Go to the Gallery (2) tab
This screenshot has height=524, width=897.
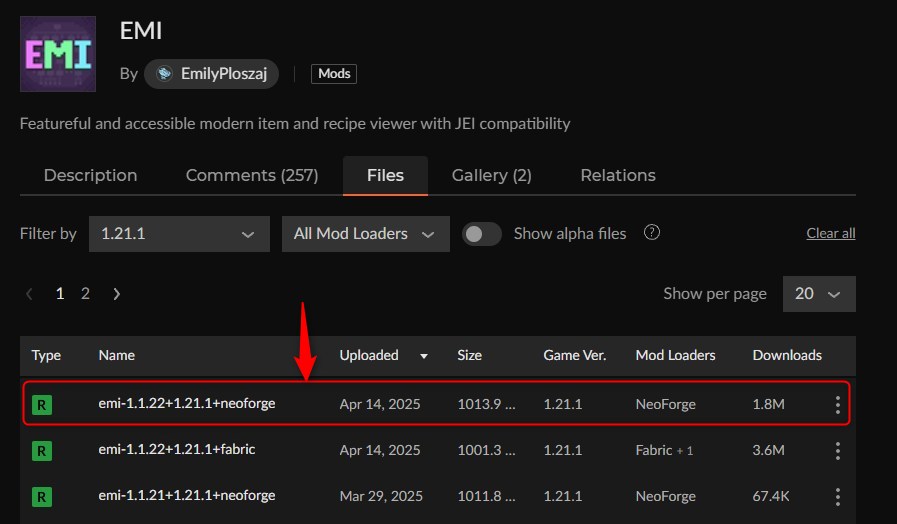click(x=491, y=175)
